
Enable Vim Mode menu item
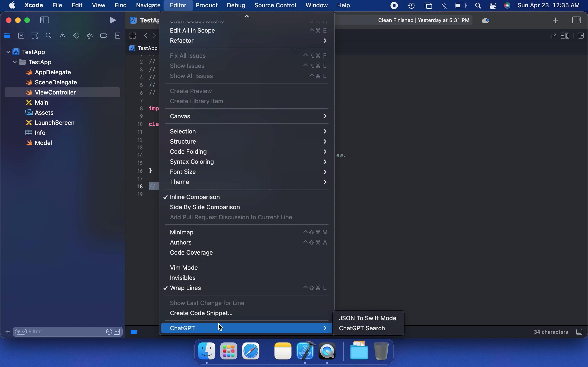click(x=184, y=267)
